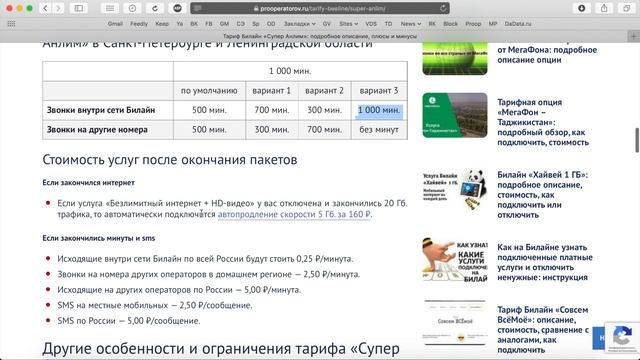640x360 pixels.
Task: Open the Ya bookmark
Action: pyautogui.click(x=180, y=24)
